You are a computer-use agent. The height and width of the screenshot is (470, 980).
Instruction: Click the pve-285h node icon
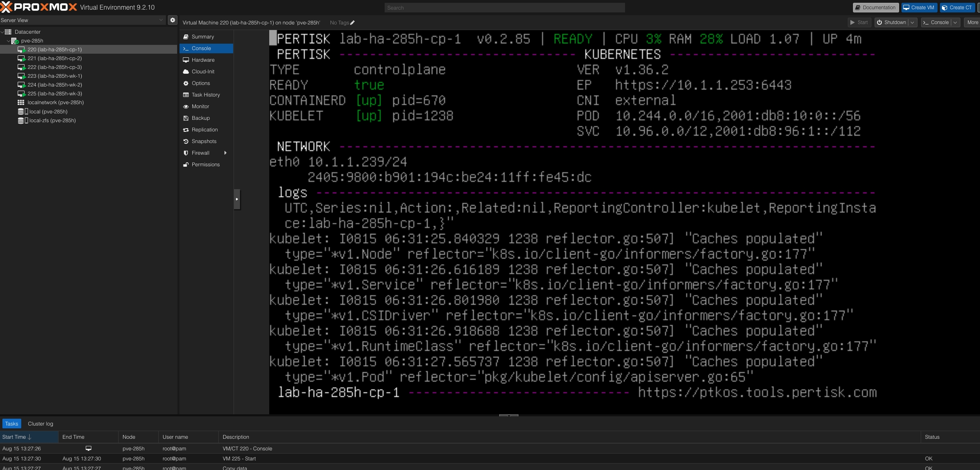(15, 41)
